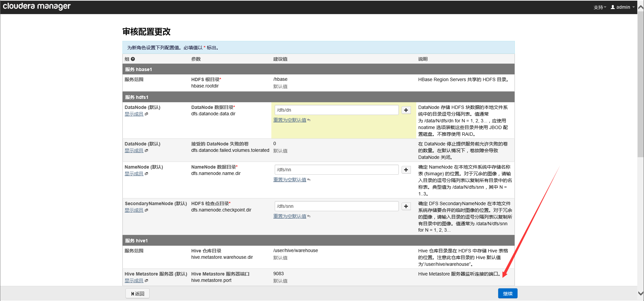This screenshot has height=301, width=644.
Task: Click the hive.metastore.port parameter text
Action: point(211,280)
